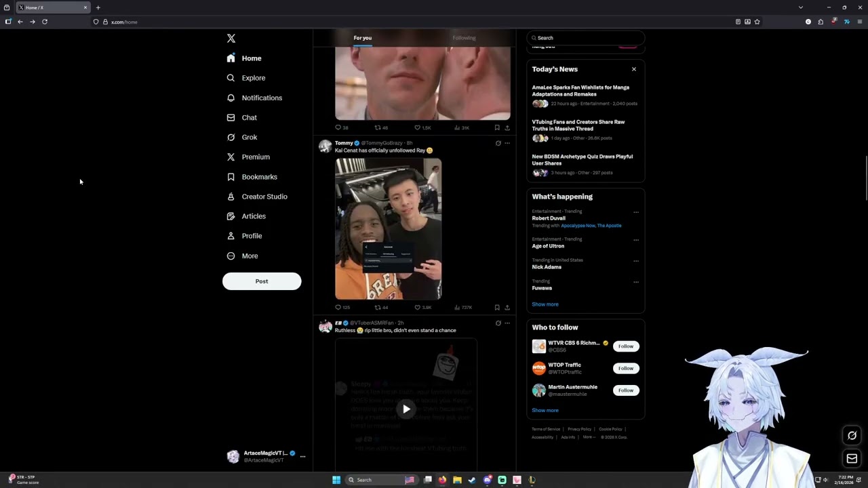This screenshot has width=868, height=488.
Task: Open VTubing Fans and Creators news story
Action: click(585, 130)
